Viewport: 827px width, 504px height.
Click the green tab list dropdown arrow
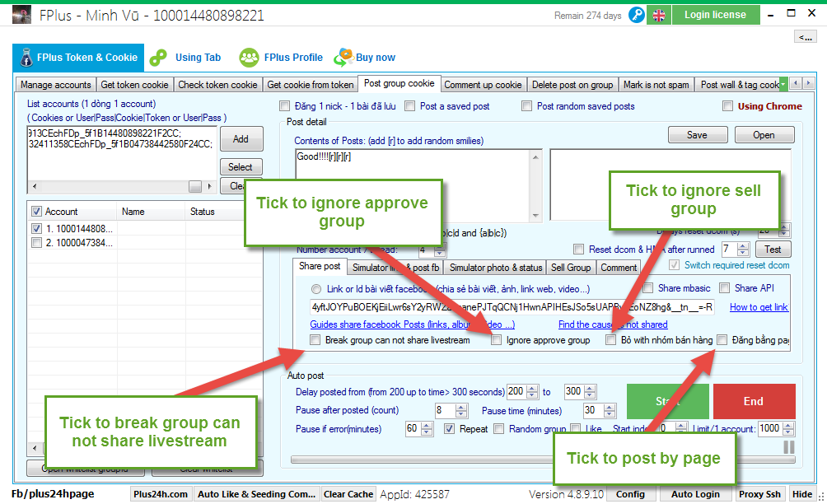[783, 84]
